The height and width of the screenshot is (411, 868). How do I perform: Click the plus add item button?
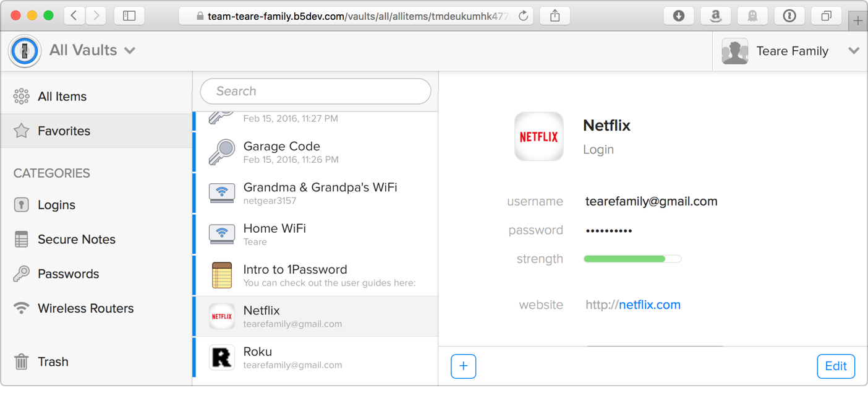[x=464, y=366]
